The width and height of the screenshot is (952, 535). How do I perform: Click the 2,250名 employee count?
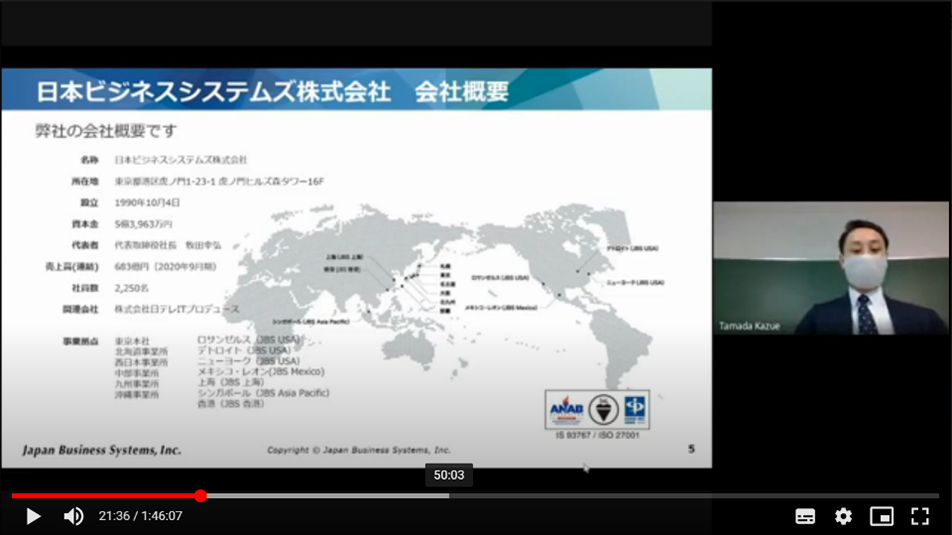click(131, 288)
